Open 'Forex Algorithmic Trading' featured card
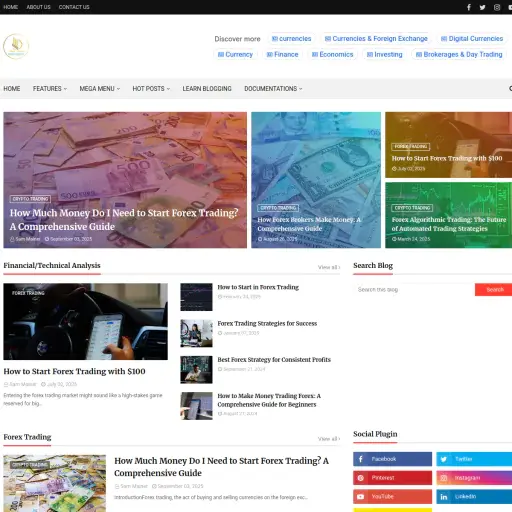The image size is (512, 512). coord(449,215)
